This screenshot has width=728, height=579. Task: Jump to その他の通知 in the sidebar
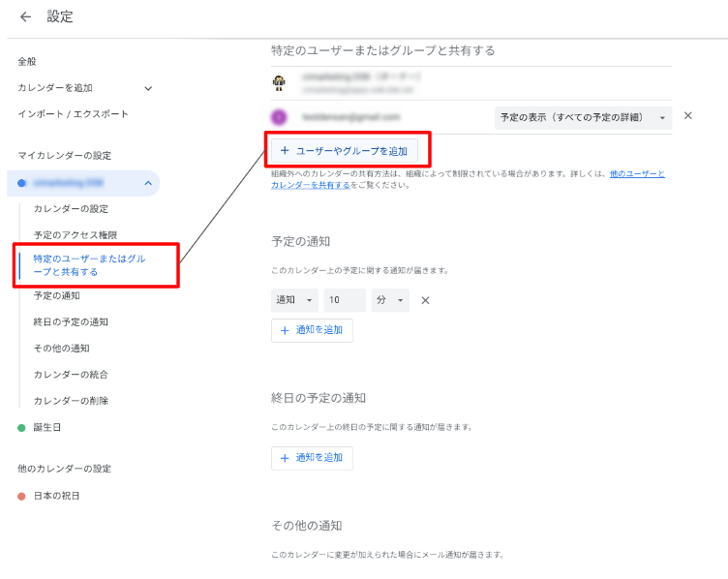[61, 349]
